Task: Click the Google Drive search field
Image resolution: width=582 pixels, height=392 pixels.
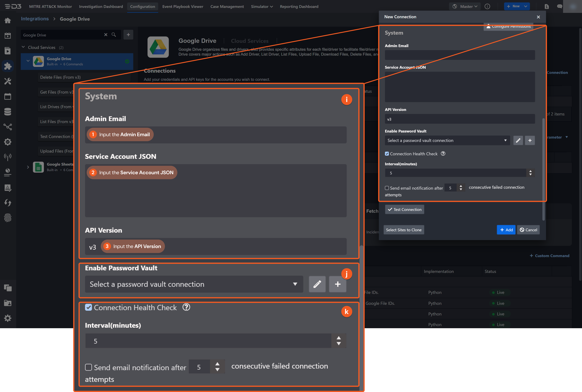Action: coord(62,35)
